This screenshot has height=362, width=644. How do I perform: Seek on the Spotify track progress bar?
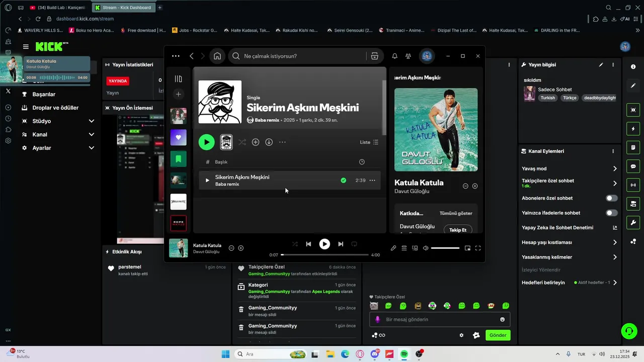click(325, 255)
